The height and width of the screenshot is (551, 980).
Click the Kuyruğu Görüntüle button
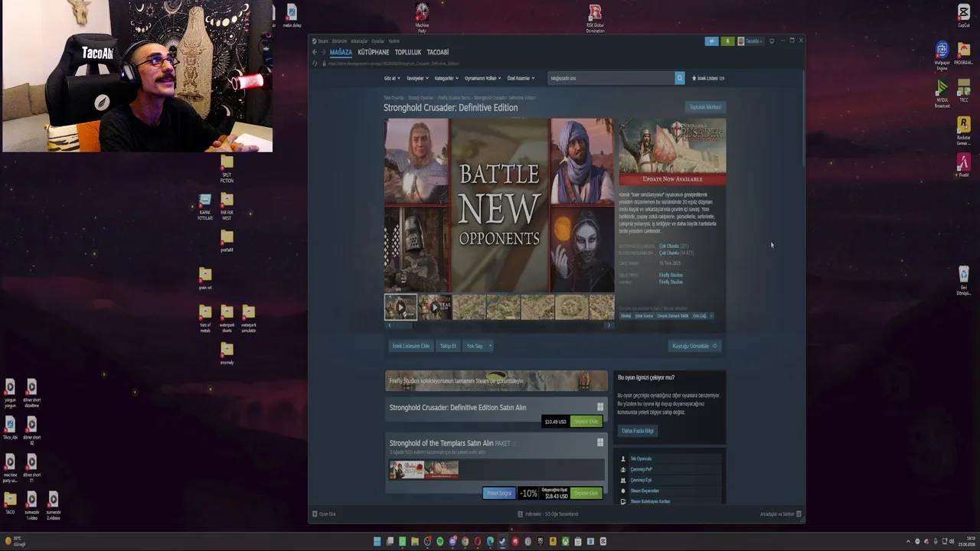[694, 346]
